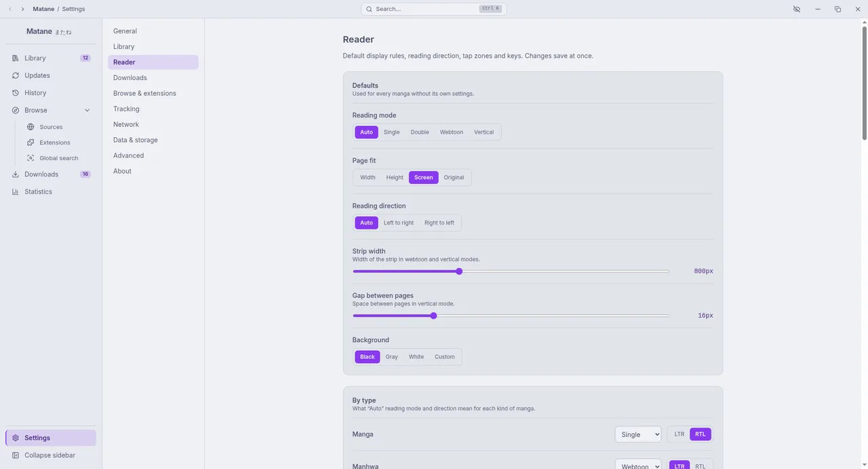Open About settings tab
The height and width of the screenshot is (469, 868).
153,172
